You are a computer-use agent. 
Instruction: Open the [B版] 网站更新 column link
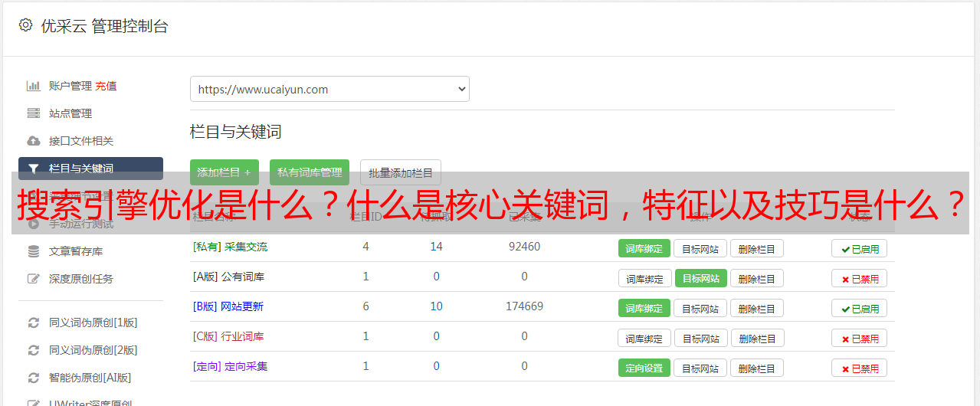(228, 306)
